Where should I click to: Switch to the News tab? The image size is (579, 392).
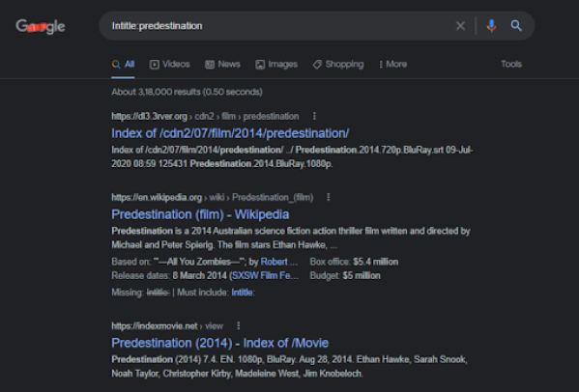point(222,64)
